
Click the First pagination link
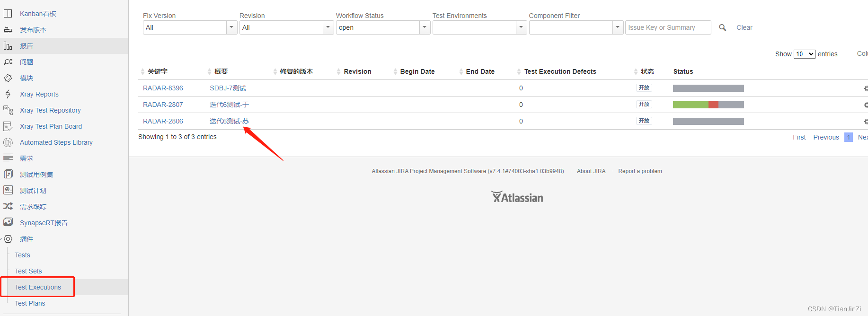(799, 137)
